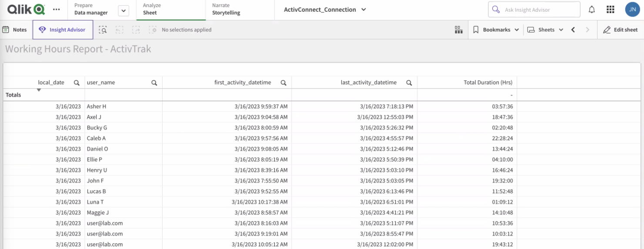This screenshot has height=249, width=644.
Task: Click first activity 3/16/2023 9:04:58 AM
Action: click(x=261, y=117)
